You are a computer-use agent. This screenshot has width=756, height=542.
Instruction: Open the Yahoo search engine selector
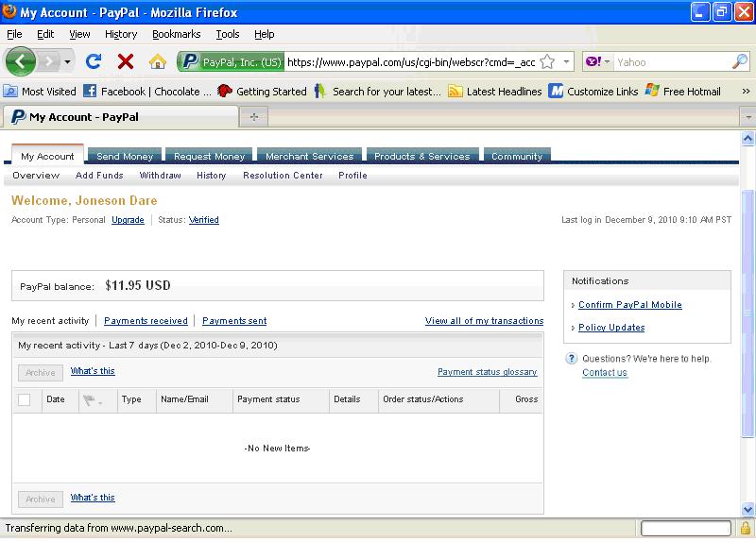coord(597,61)
